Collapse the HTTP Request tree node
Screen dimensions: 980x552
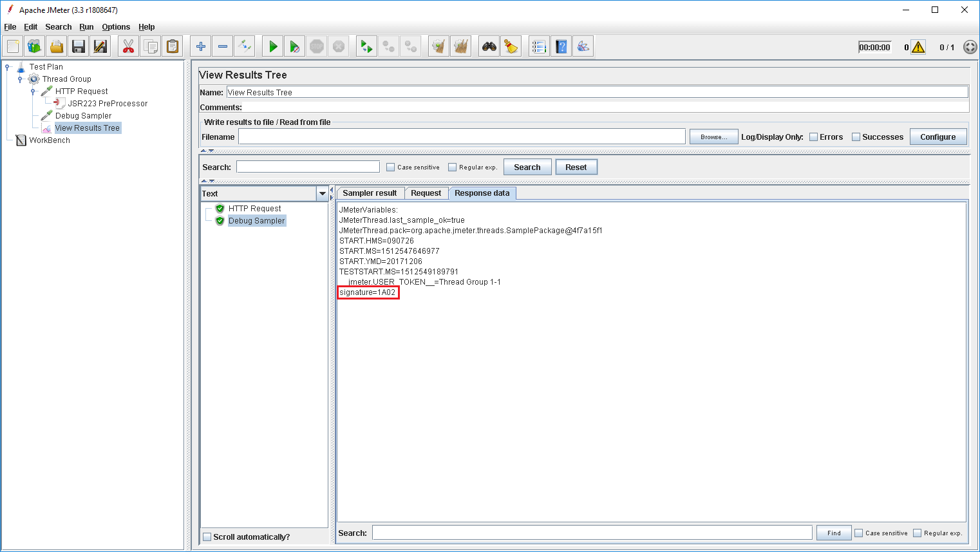pyautogui.click(x=33, y=91)
